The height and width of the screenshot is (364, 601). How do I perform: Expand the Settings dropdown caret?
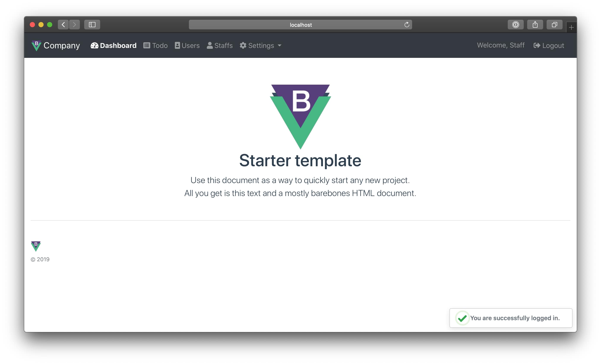tap(280, 46)
